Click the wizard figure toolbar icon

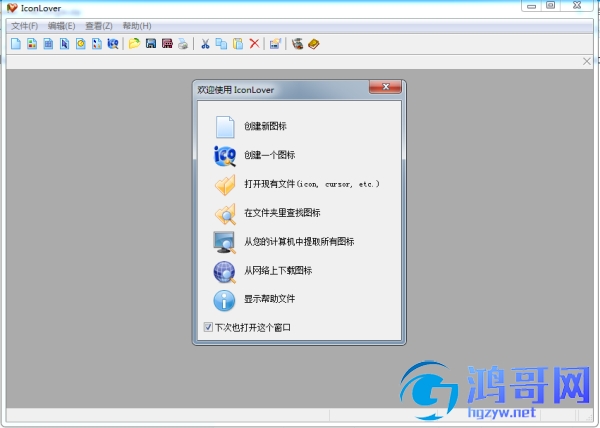tap(297, 44)
